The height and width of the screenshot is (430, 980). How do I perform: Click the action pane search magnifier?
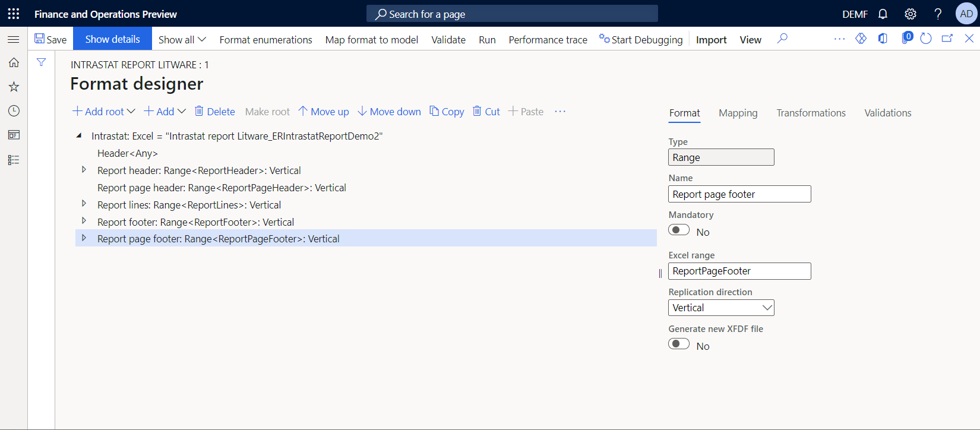click(x=782, y=39)
